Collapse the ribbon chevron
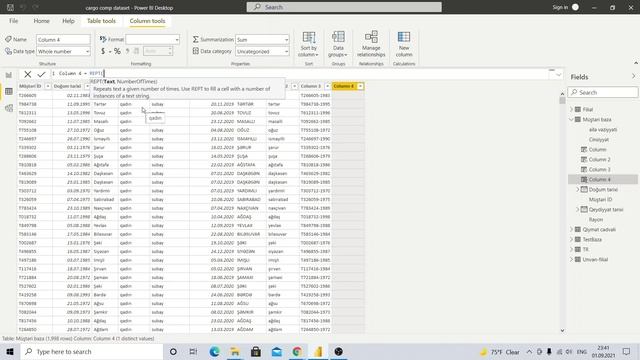Viewport: 640px width, 360px height. pyautogui.click(x=636, y=63)
